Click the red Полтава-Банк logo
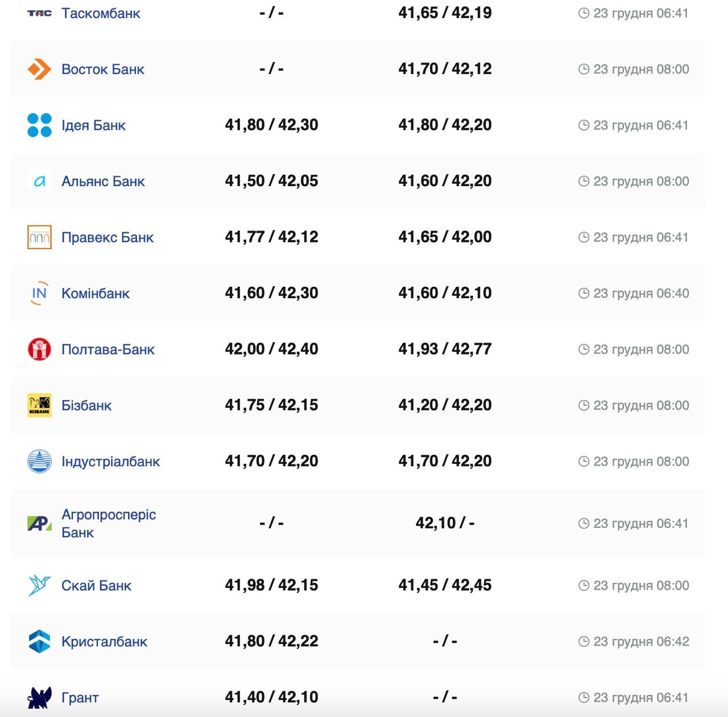 [39, 349]
